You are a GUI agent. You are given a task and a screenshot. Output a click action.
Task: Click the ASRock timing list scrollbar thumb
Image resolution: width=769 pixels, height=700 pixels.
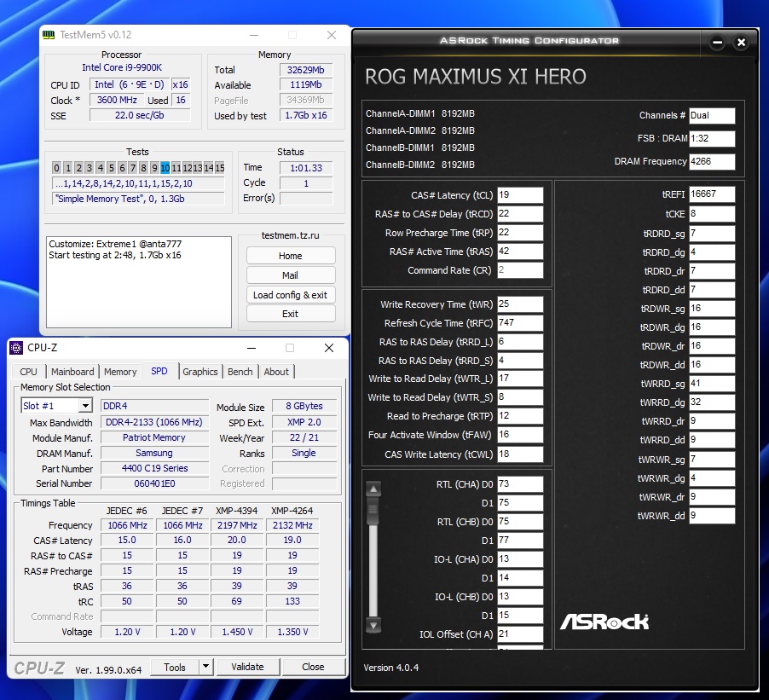(x=373, y=512)
